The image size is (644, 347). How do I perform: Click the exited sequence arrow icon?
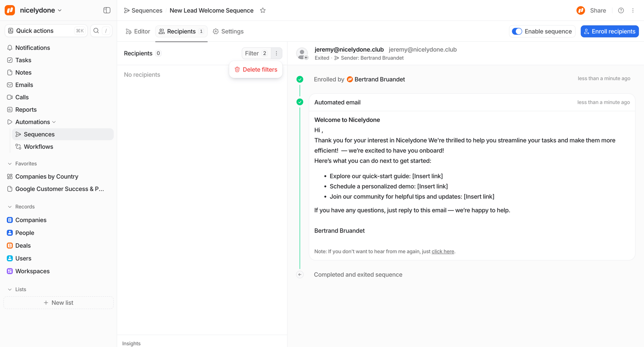(x=300, y=275)
